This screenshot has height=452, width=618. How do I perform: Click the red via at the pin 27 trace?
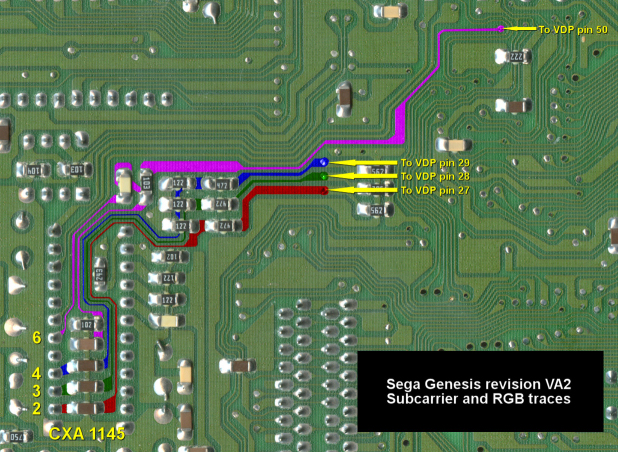[324, 191]
